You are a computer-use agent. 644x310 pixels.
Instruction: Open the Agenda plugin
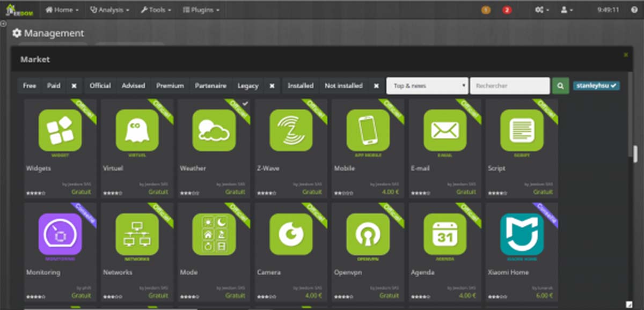click(x=444, y=234)
